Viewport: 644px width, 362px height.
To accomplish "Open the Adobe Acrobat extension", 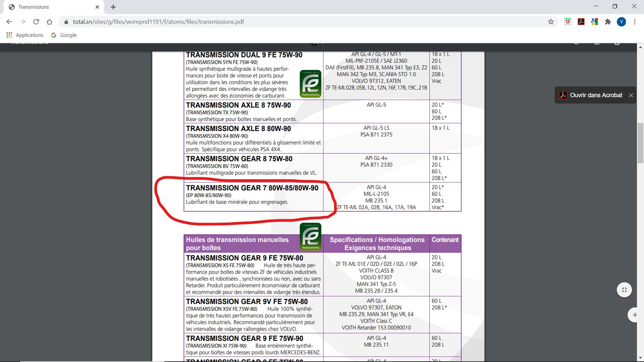I will click(581, 22).
